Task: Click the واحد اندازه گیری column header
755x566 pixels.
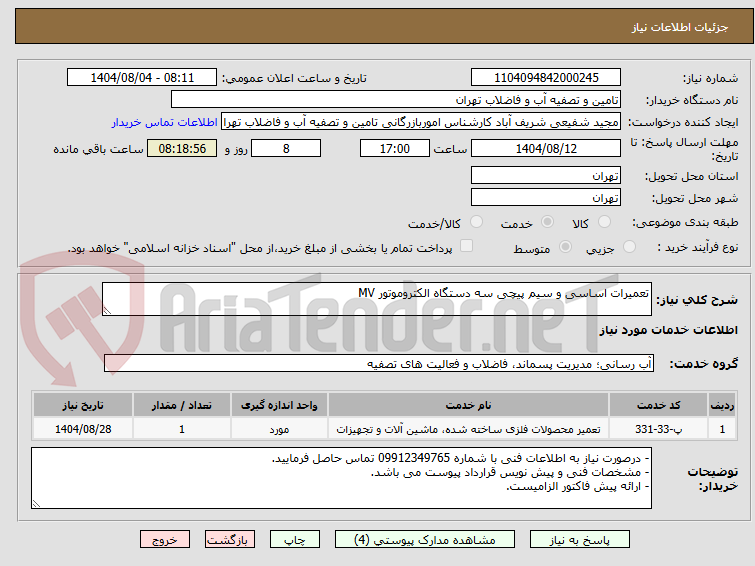Action: pos(279,405)
